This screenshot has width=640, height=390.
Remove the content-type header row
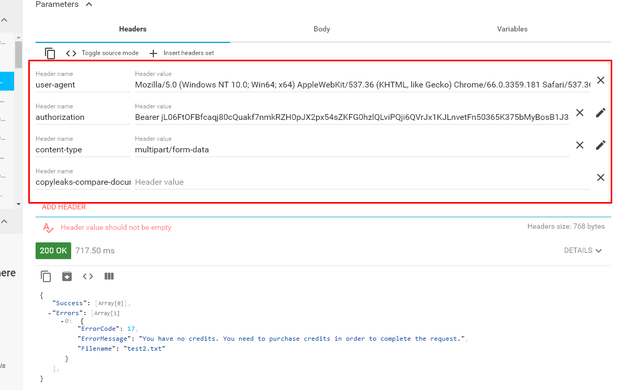tap(580, 145)
